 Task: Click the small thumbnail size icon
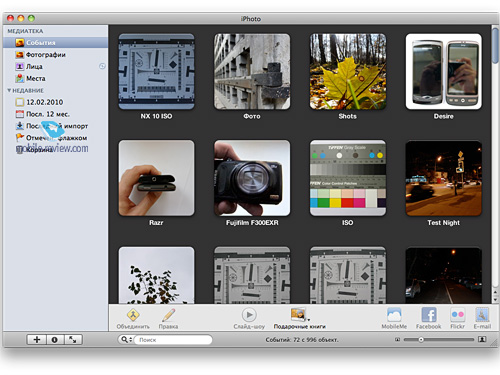[397, 340]
